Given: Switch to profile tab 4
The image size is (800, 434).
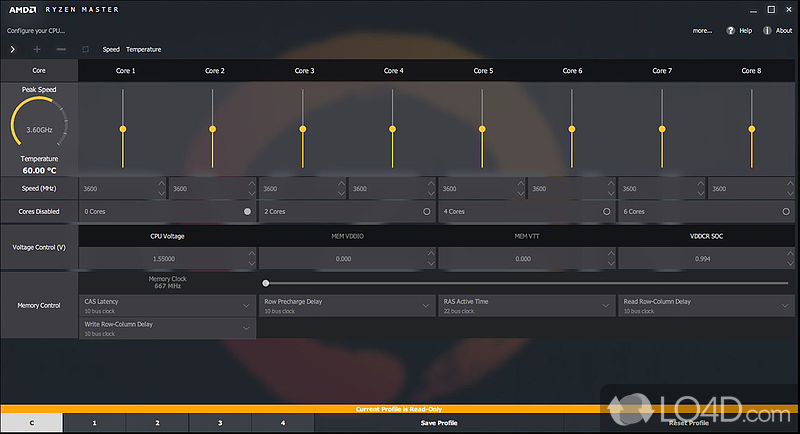Looking at the screenshot, I should pos(283,423).
